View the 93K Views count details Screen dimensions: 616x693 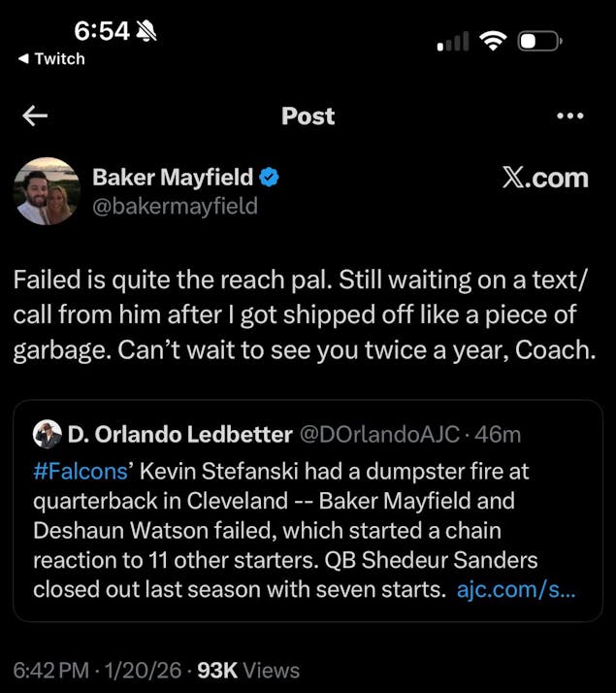click(x=248, y=670)
